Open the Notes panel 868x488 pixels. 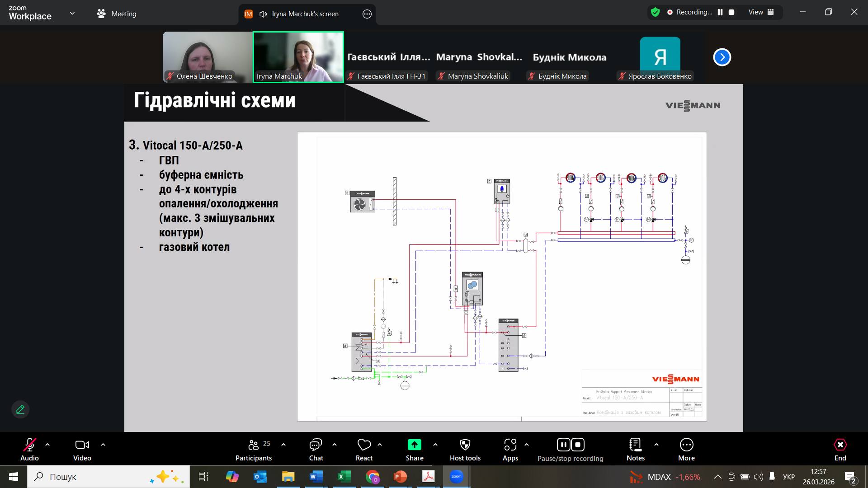pyautogui.click(x=635, y=445)
